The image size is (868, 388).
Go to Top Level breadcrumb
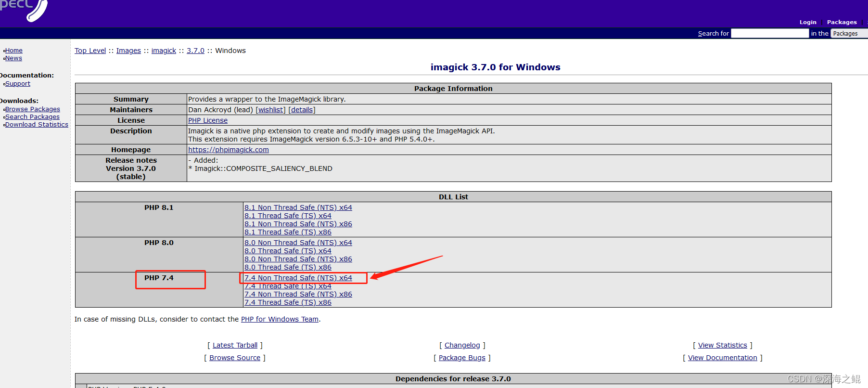coord(90,51)
